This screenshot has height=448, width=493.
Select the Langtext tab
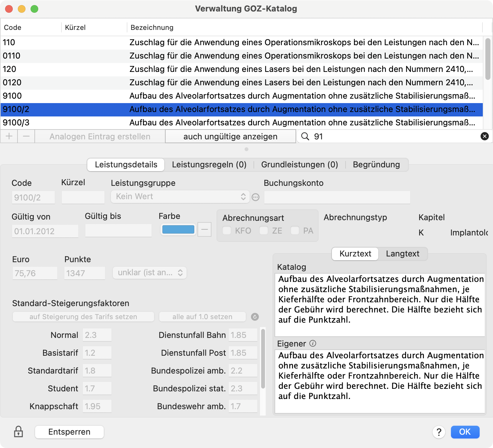coord(403,254)
